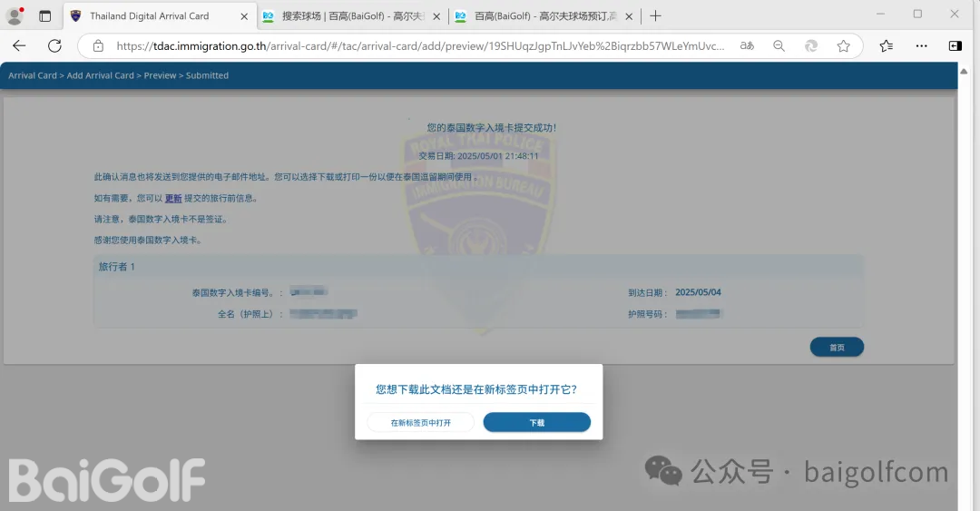Toggle the Edge sidebar icon
The height and width of the screenshot is (511, 980).
pyautogui.click(x=955, y=46)
